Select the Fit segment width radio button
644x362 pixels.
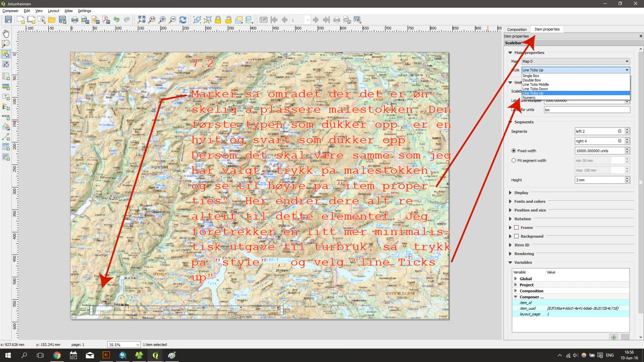click(x=514, y=160)
